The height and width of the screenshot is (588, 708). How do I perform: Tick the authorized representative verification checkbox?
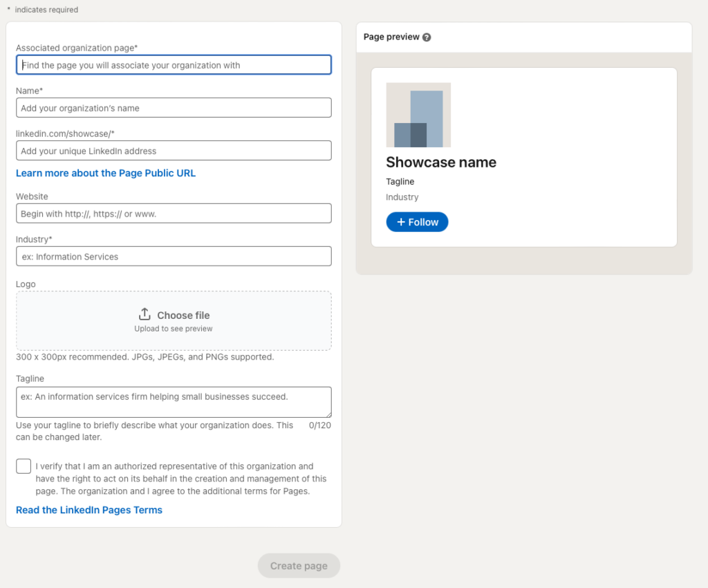[24, 466]
